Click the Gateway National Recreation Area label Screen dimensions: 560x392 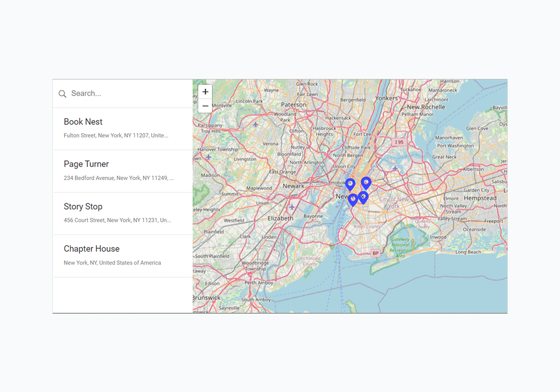click(400, 247)
